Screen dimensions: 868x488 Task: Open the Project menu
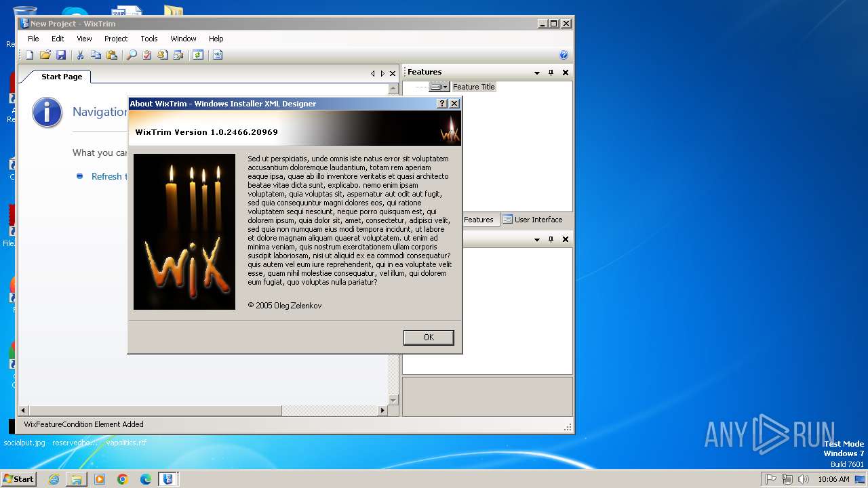coord(116,39)
